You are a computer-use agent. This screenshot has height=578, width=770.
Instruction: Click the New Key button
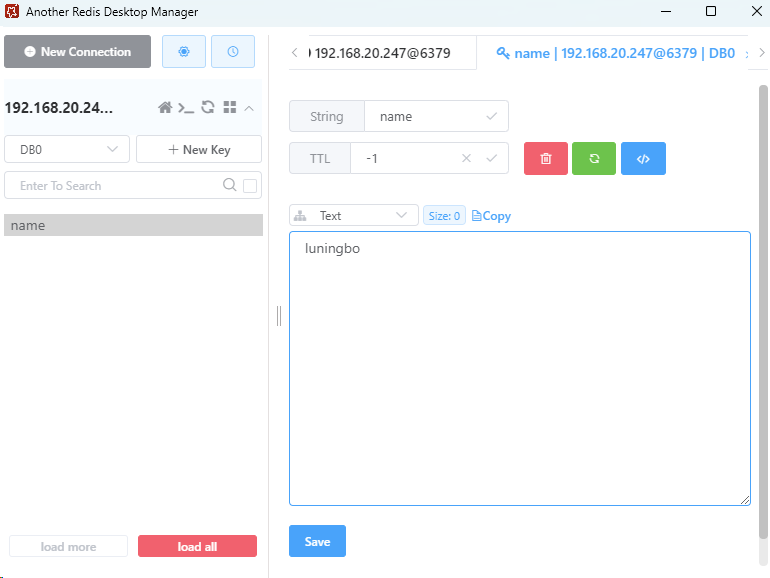pyautogui.click(x=199, y=149)
